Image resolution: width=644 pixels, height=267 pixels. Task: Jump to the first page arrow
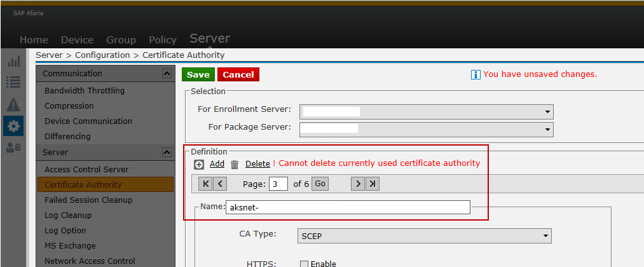click(205, 184)
